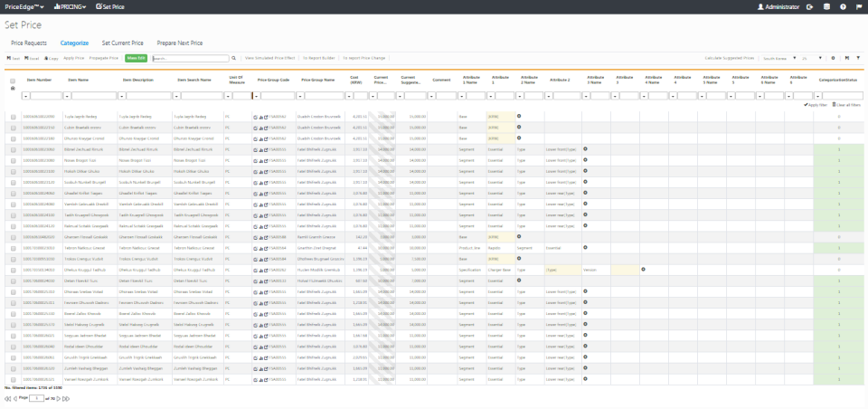Open the PRICING dropdown menu
The width and height of the screenshot is (868, 409).
(x=70, y=7)
